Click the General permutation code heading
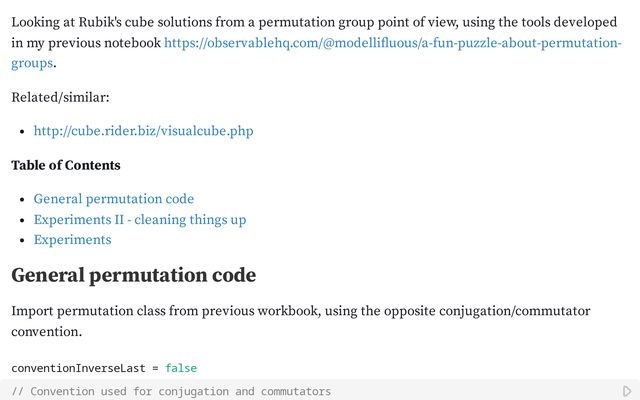 click(133, 275)
